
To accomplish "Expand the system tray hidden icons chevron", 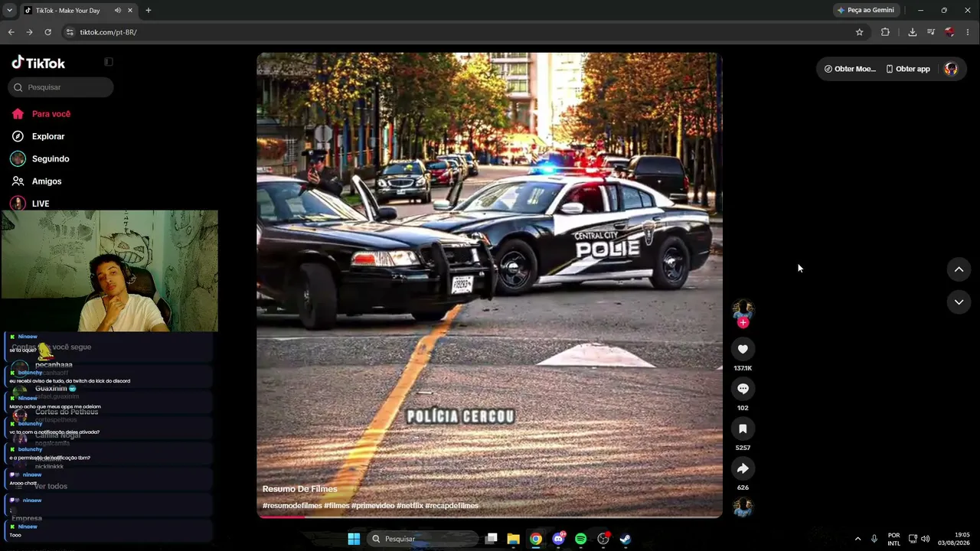I will tap(857, 539).
